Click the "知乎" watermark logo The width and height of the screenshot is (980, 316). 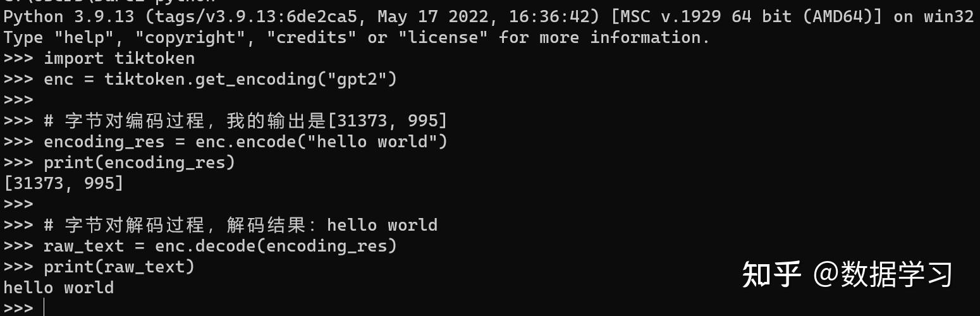click(771, 275)
